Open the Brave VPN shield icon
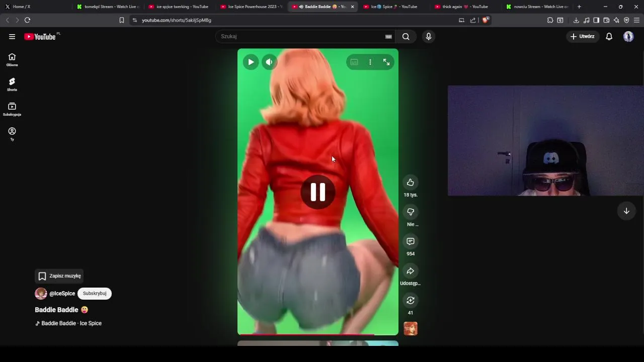Image resolution: width=644 pixels, height=362 pixels. pyautogui.click(x=626, y=20)
